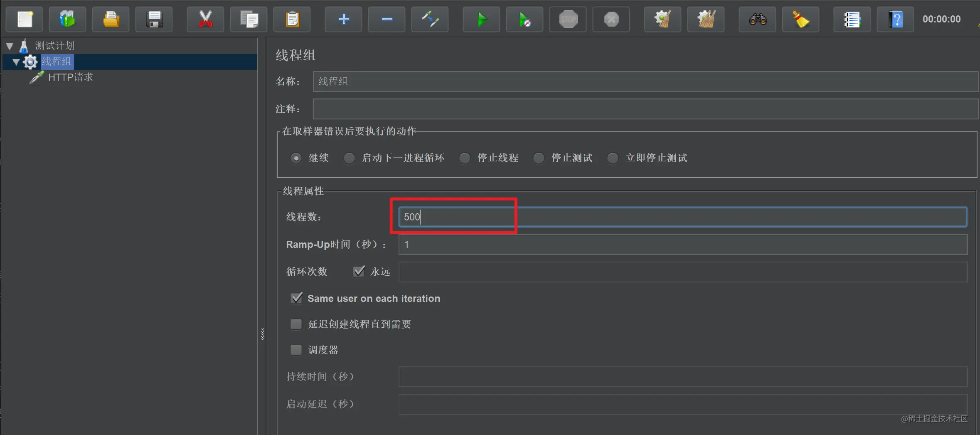Save the test plan with floppy icon

coord(154,19)
